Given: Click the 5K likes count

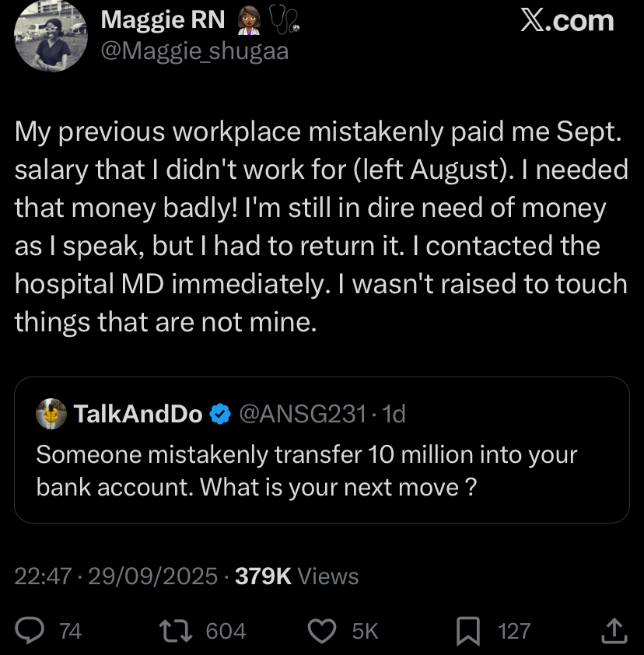Looking at the screenshot, I should [x=364, y=631].
